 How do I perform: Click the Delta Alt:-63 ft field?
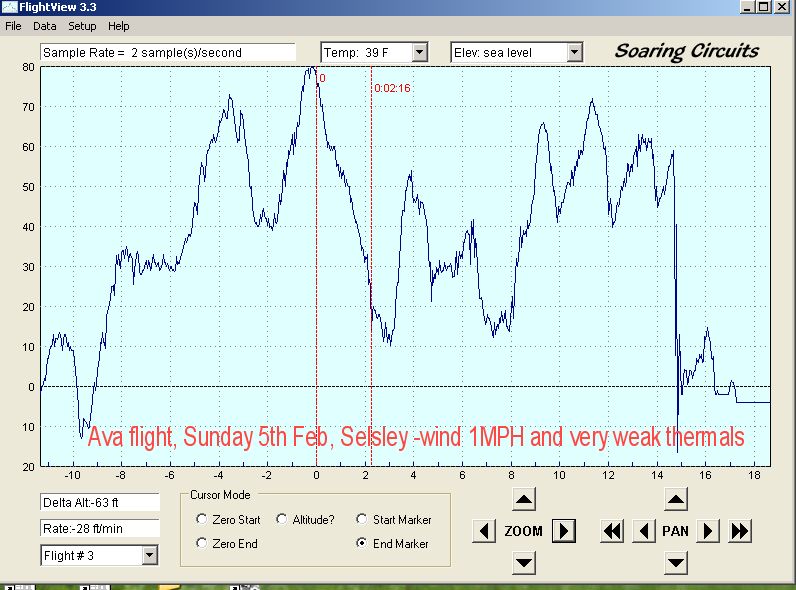click(x=100, y=502)
